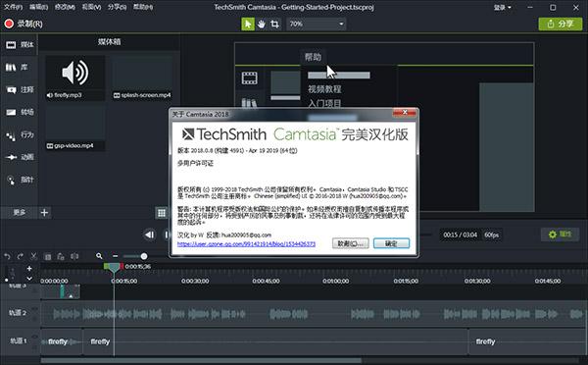Open the 行为 behaviors panel
Viewport: 588px width, 365px height.
click(x=20, y=134)
